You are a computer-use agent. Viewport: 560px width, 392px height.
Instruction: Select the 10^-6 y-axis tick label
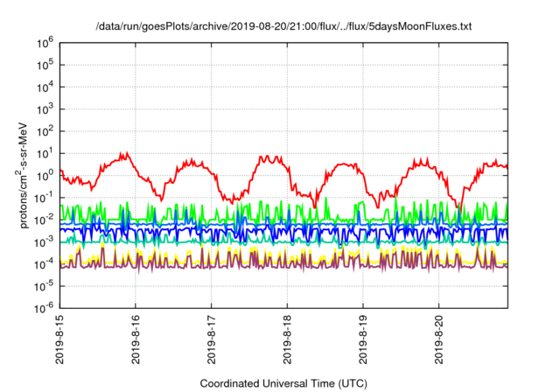tap(45, 309)
